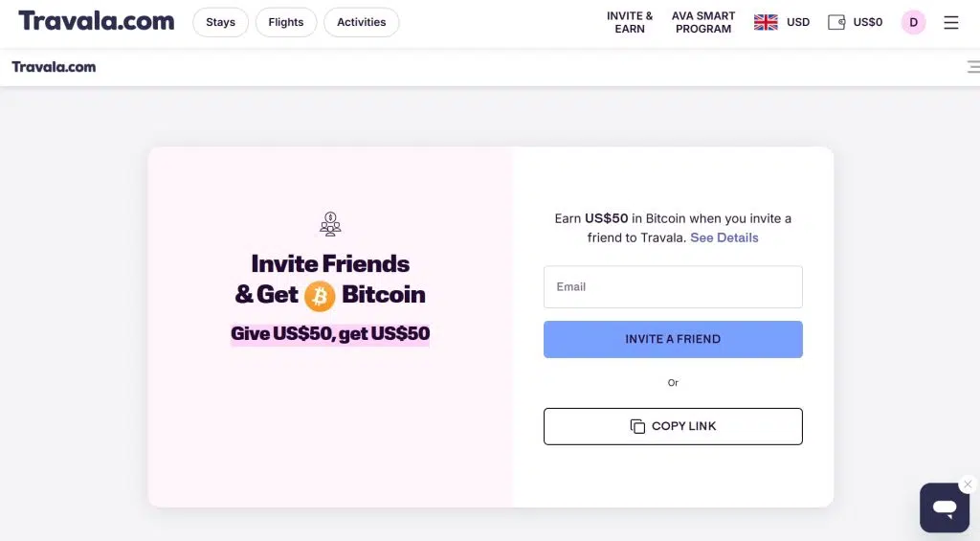Select the Flights tab
980x541 pixels.
pyautogui.click(x=286, y=22)
